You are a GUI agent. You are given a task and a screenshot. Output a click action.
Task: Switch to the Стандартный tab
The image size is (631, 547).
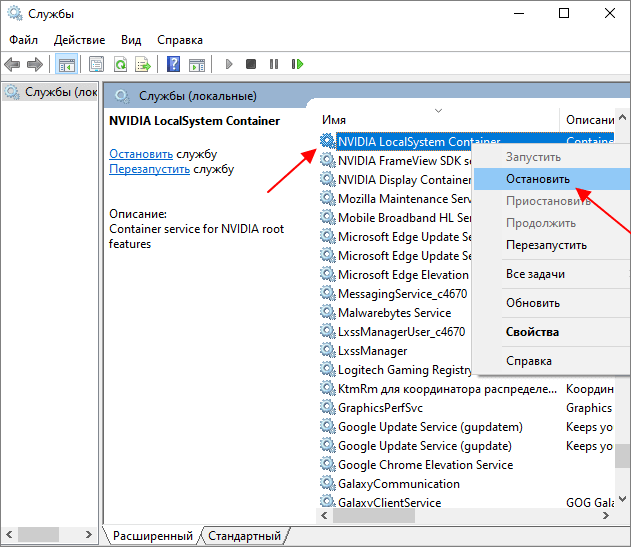[244, 536]
